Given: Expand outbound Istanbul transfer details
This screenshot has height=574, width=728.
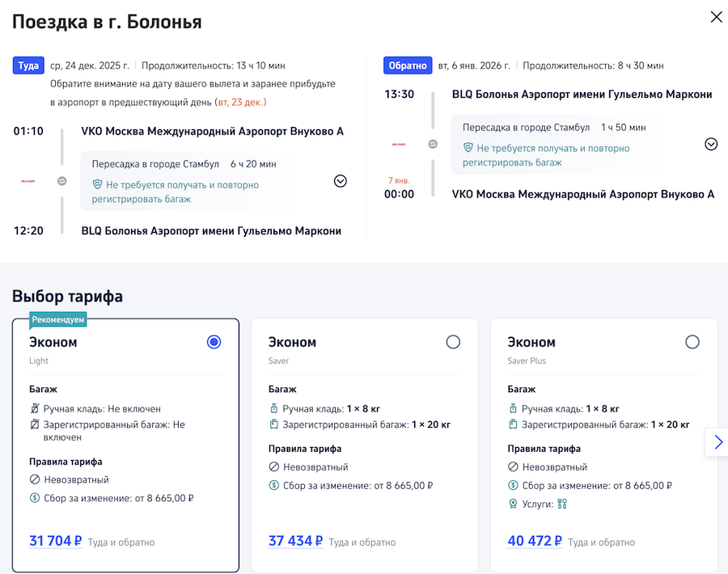Looking at the screenshot, I should [341, 181].
